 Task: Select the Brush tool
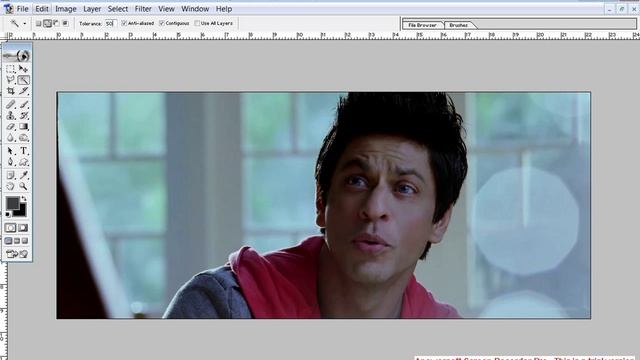point(23,104)
